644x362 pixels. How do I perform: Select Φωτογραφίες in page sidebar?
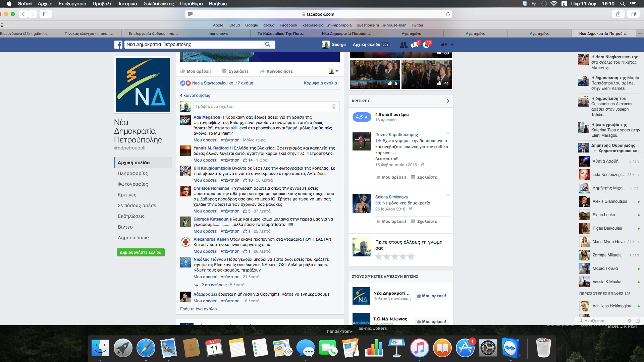coord(133,184)
